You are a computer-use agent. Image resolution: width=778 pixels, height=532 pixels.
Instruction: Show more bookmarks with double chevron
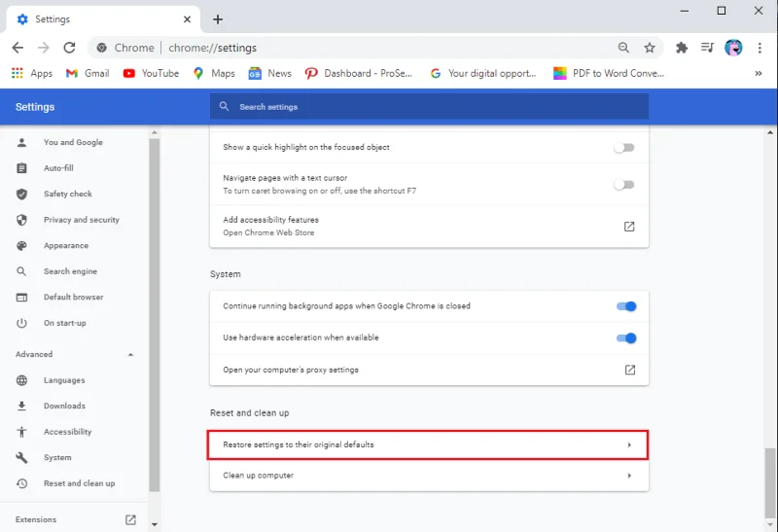point(759,74)
